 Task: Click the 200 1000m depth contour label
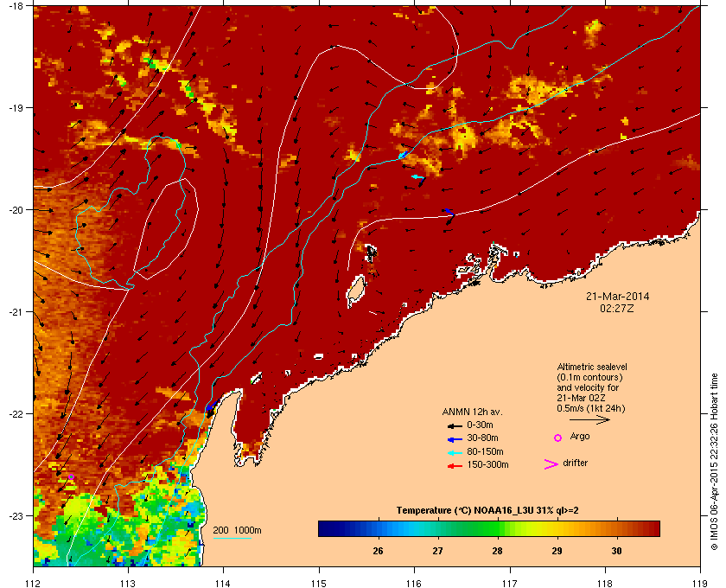[x=237, y=530]
